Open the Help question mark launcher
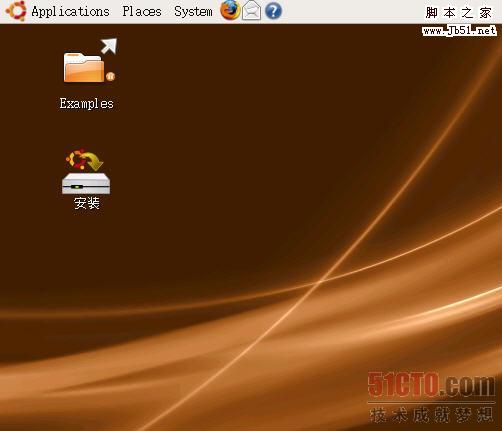Screen dimensions: 502x431 [273, 11]
